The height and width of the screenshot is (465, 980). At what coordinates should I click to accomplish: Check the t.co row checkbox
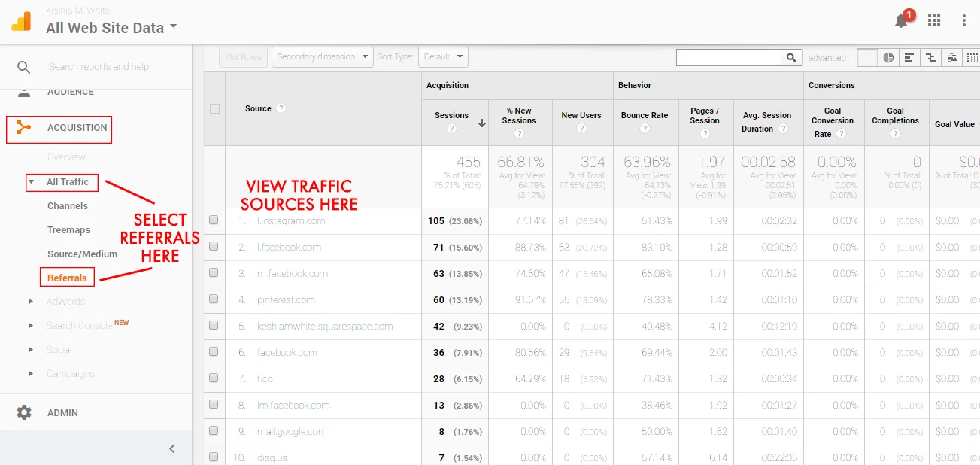coord(214,378)
